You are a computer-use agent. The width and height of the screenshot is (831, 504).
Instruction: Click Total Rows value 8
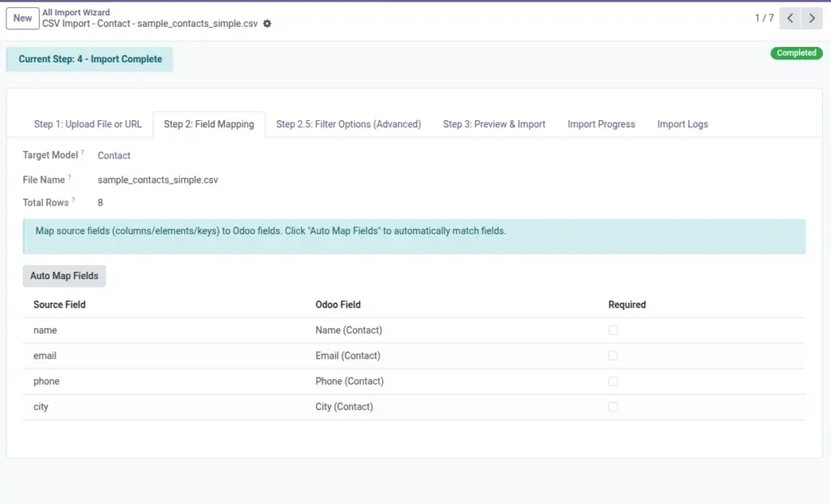click(x=100, y=202)
